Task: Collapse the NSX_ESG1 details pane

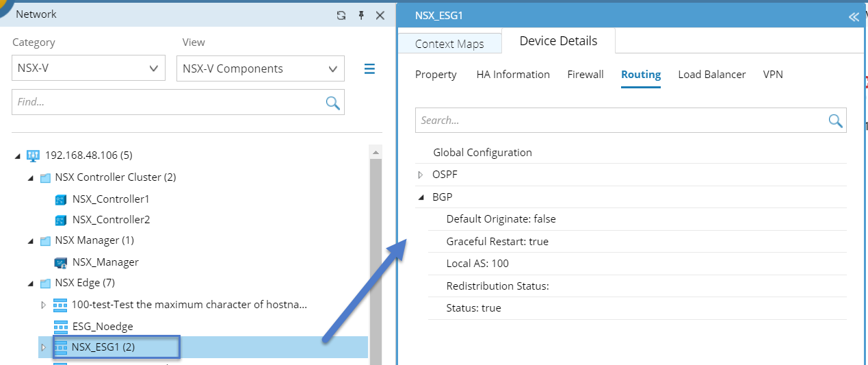Action: (854, 17)
